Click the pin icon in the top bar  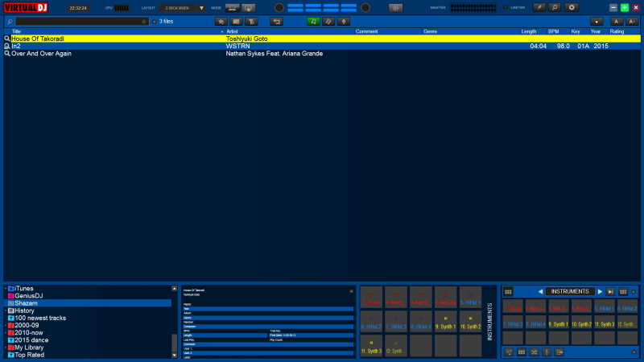coord(539,7)
